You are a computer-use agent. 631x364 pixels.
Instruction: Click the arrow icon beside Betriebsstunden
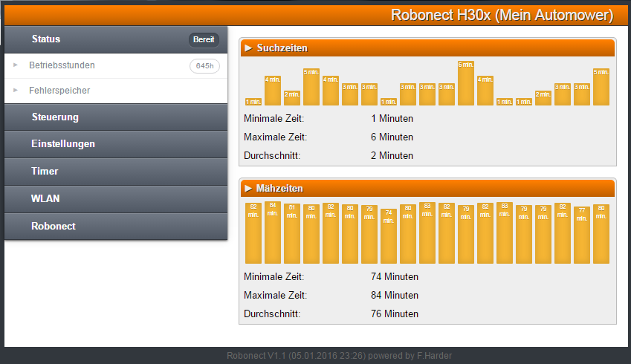(16, 65)
